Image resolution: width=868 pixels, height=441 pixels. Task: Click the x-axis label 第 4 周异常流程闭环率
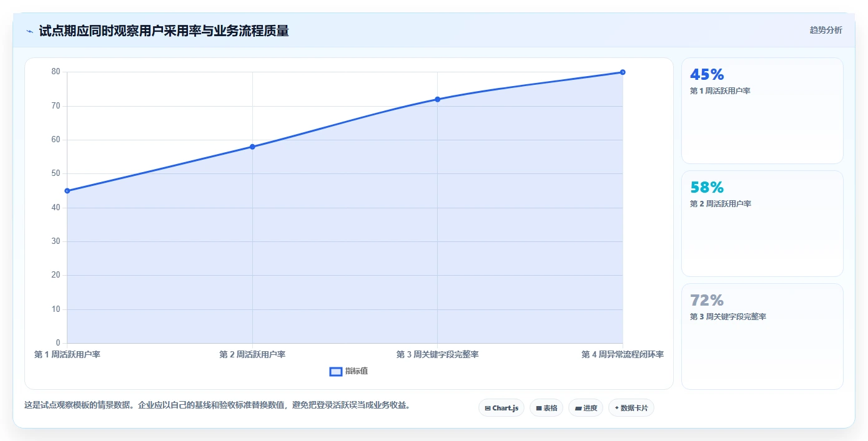coord(623,354)
